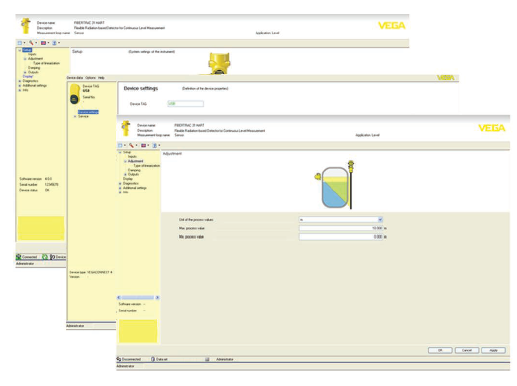
Task: Click the Cancel button
Action: point(467,350)
